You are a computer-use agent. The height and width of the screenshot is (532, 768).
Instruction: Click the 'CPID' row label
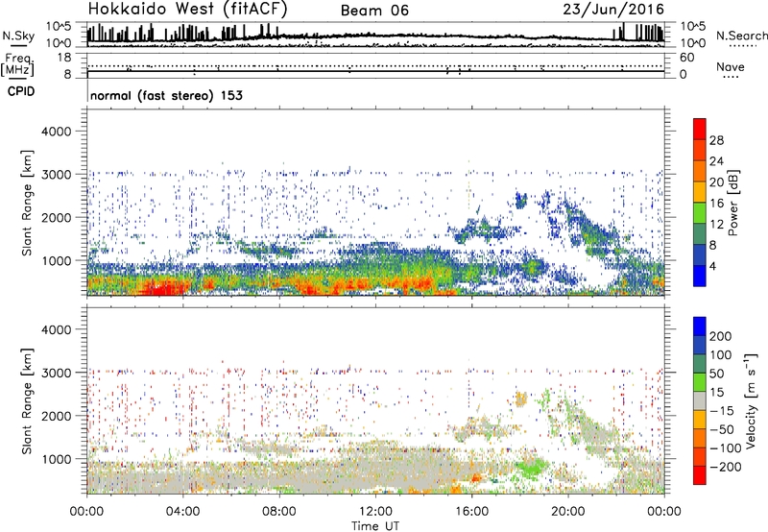tap(21, 91)
